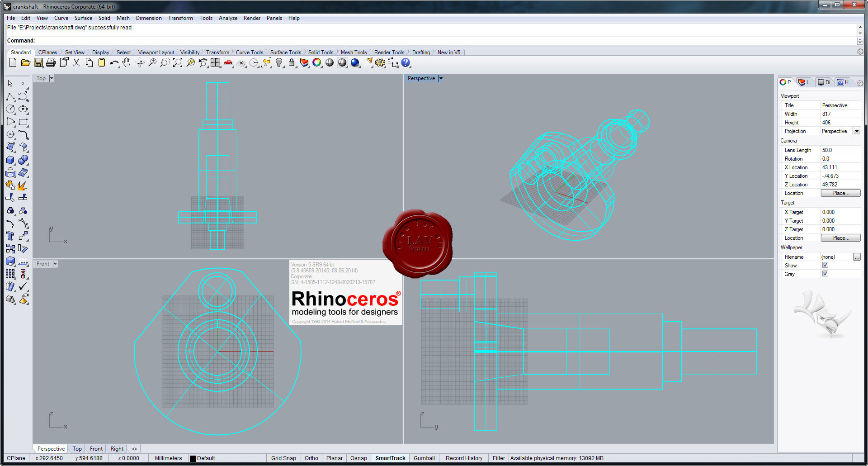The height and width of the screenshot is (466, 868).
Task: Toggle SmartTrack in status bar
Action: coord(391,458)
